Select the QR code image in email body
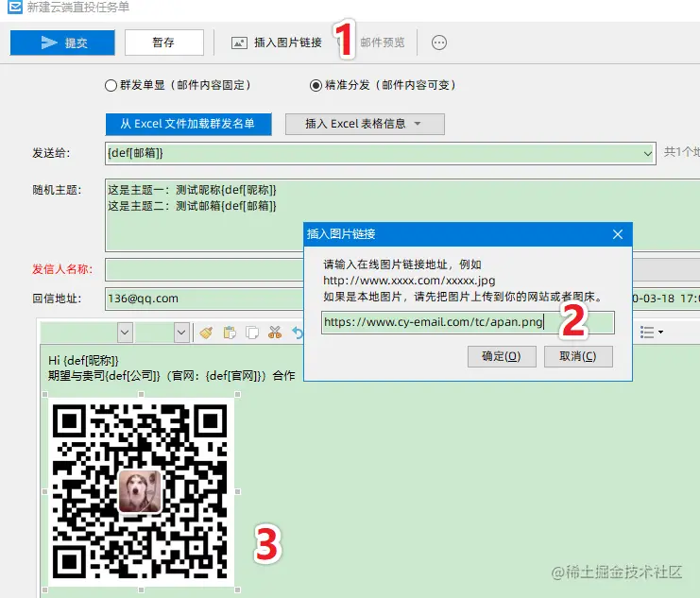700x598 pixels. click(x=141, y=492)
